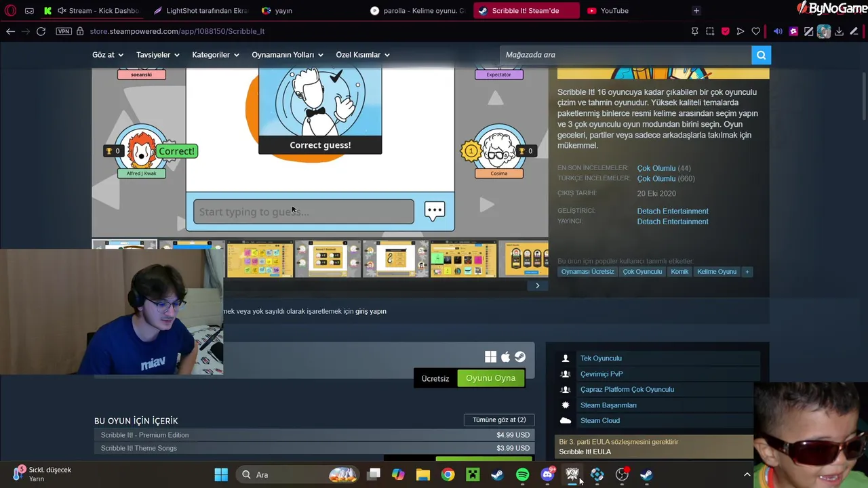Launch Google Chrome from the taskbar
This screenshot has height=488, width=868.
(x=448, y=474)
